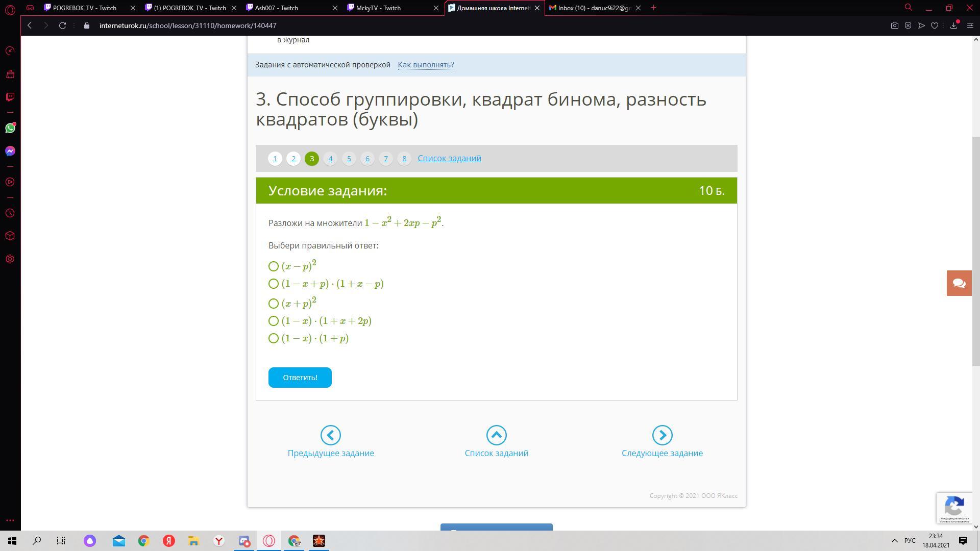The height and width of the screenshot is (551, 980).
Task: Click the snapshot camera icon in address bar
Action: [x=894, y=26]
